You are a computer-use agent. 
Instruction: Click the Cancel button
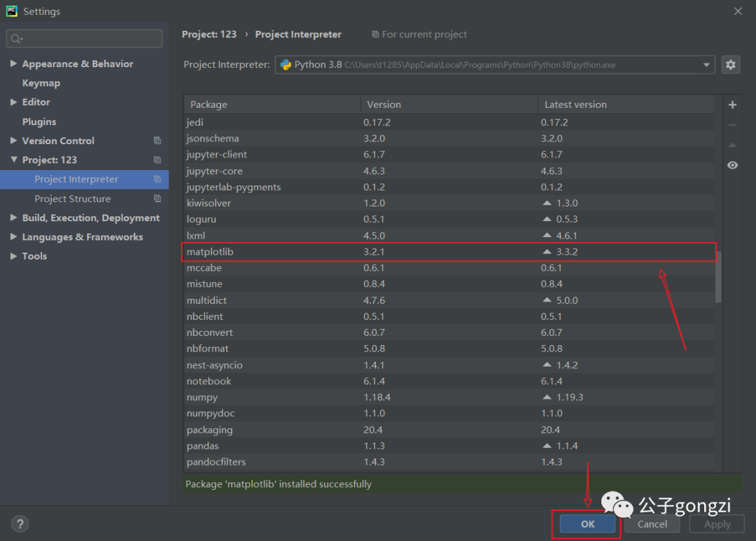click(652, 524)
